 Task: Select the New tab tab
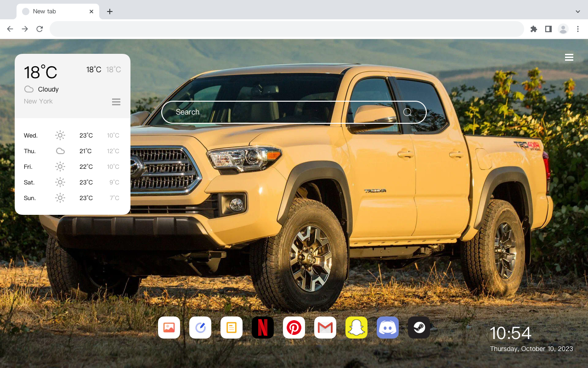pos(58,11)
